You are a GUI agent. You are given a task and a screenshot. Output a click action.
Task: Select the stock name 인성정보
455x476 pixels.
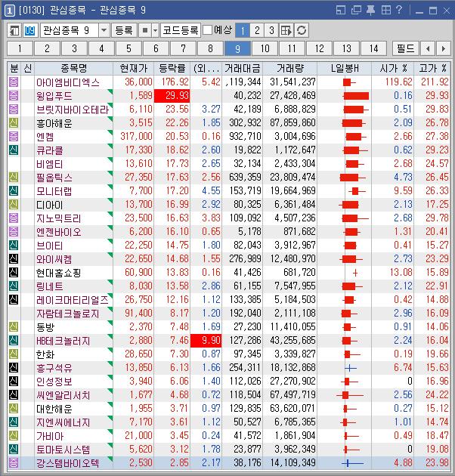[x=54, y=382]
